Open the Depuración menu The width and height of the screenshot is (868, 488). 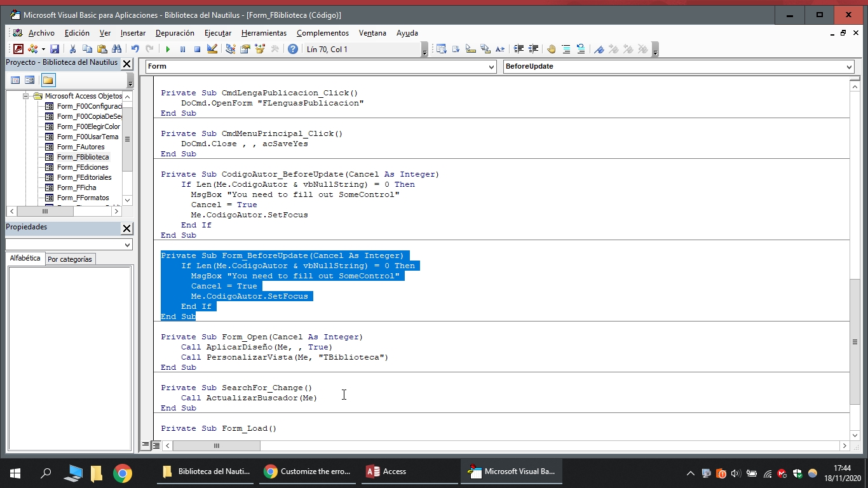(x=175, y=33)
